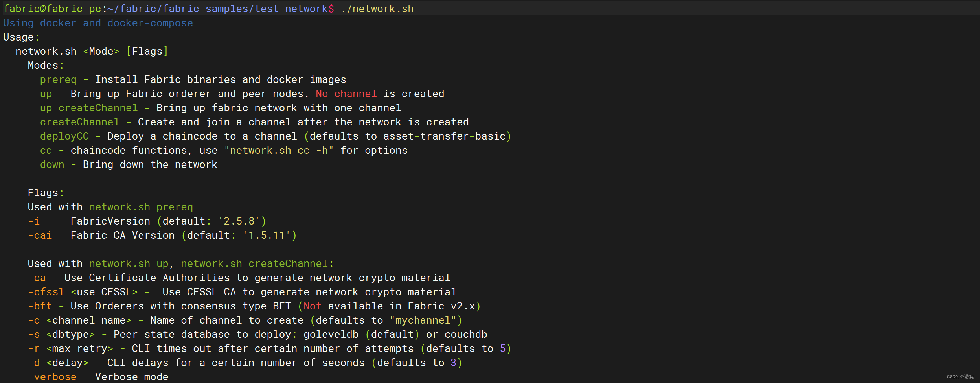Click the quoted 'network.sh cc -h' text
This screenshot has height=383, width=980.
279,150
